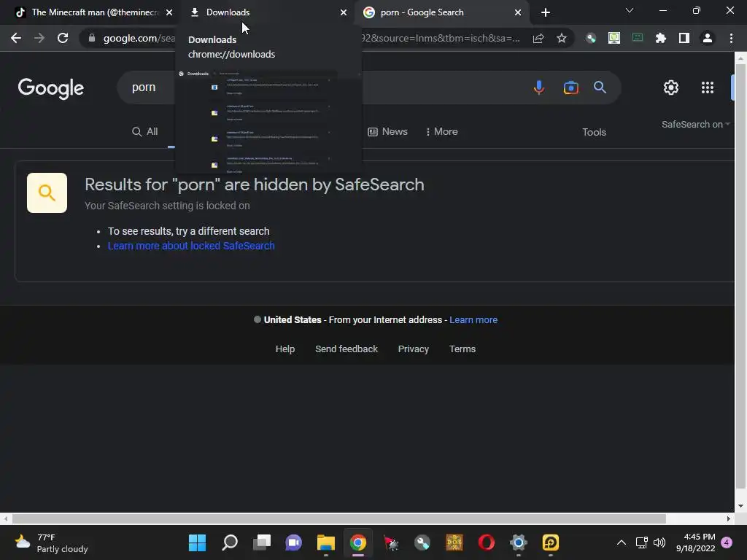Open Task View on the taskbar
Screen dimensions: 747x560
click(x=262, y=542)
